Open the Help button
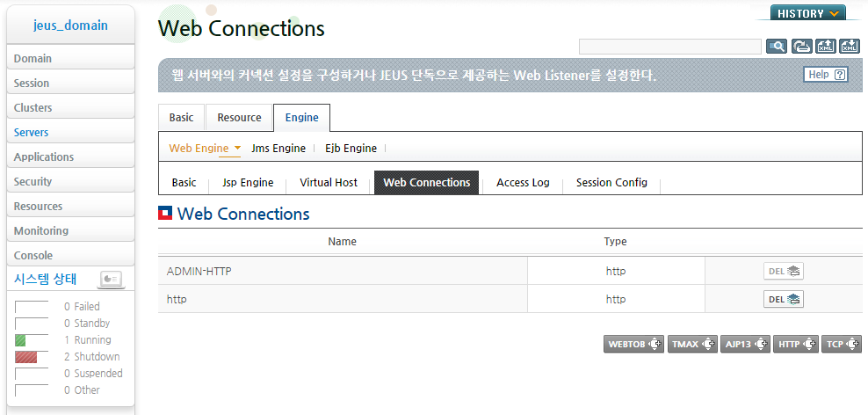Image resolution: width=868 pixels, height=415 pixels. pos(825,75)
